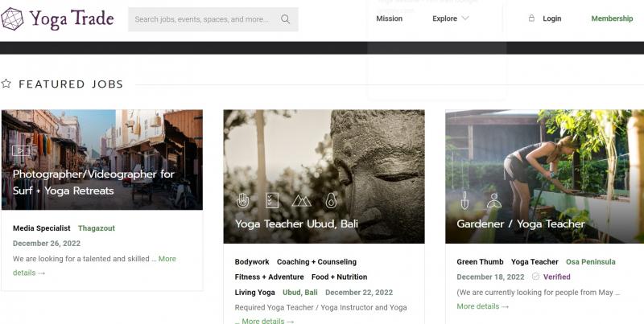The image size is (644, 324).
Task: Open the Explore menu item
Action: pyautogui.click(x=445, y=18)
